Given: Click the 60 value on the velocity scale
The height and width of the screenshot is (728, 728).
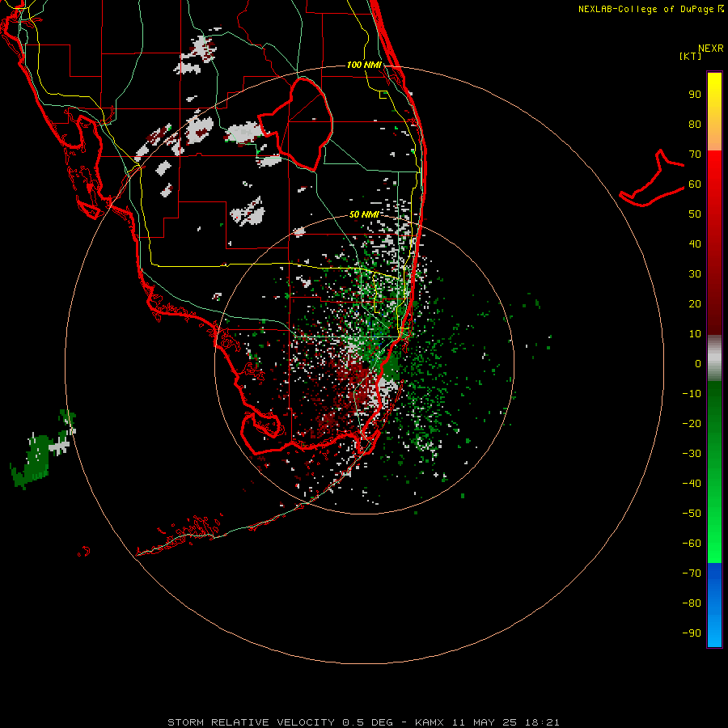Looking at the screenshot, I should point(695,184).
